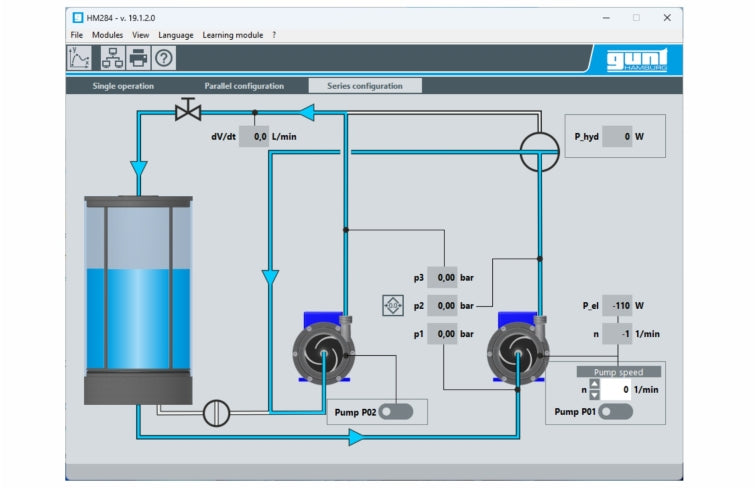This screenshot has width=755, height=488.
Task: Click the printer icon in toolbar
Action: coord(137,58)
